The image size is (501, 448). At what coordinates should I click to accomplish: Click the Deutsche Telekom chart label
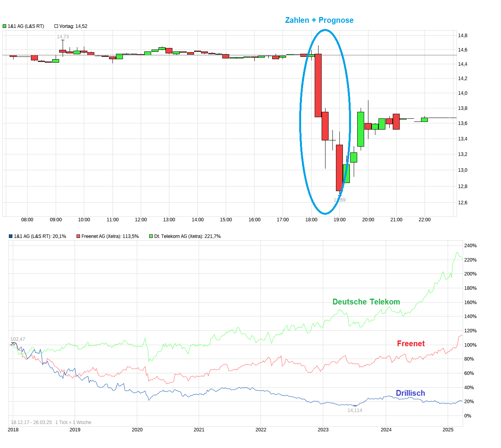[366, 302]
